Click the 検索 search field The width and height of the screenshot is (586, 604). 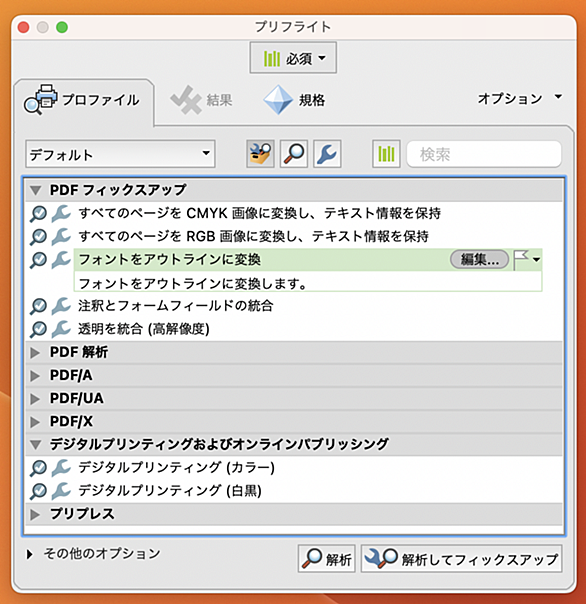coord(484,154)
